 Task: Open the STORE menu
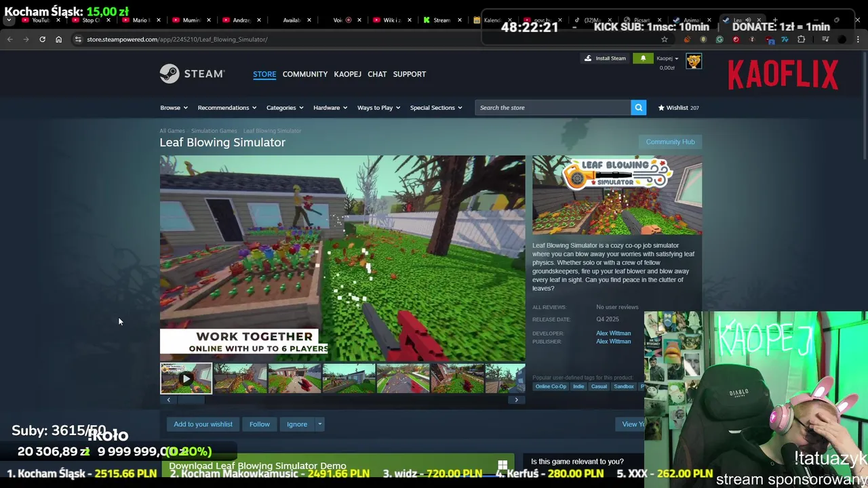click(x=264, y=74)
